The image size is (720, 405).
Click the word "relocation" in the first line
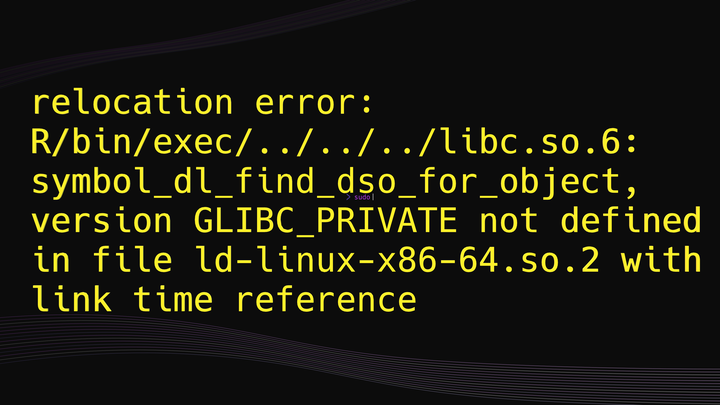(x=133, y=103)
